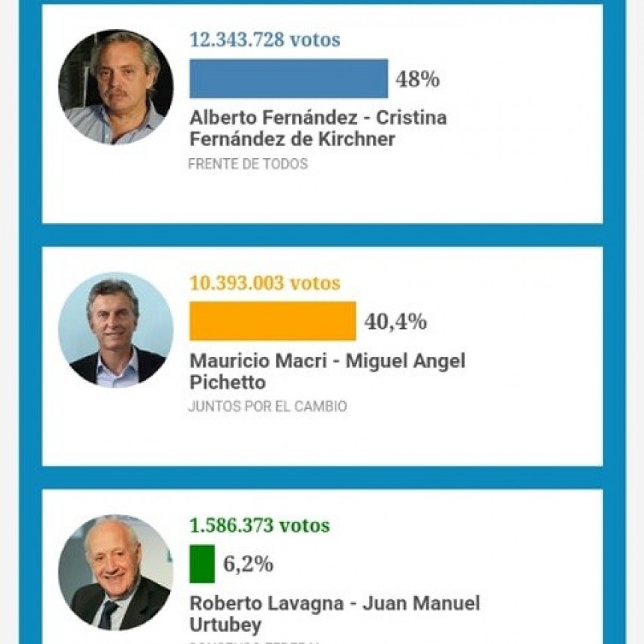Click the JUNTOS POR EL CAMBIO party label
The width and height of the screenshot is (644, 644).
pyautogui.click(x=268, y=407)
